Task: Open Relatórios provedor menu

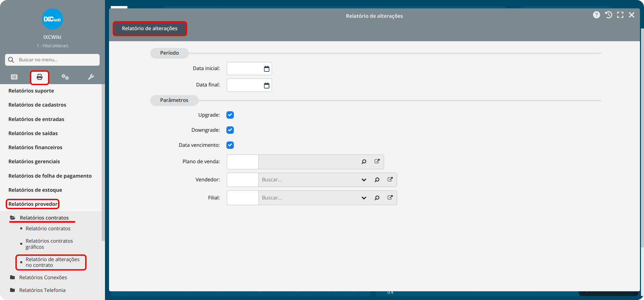Action: tap(33, 204)
